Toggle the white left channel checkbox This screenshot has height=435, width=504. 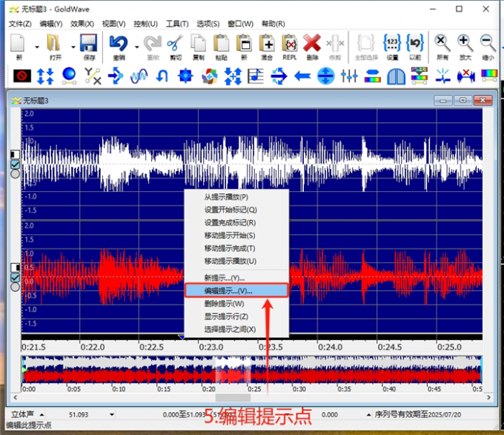click(15, 165)
